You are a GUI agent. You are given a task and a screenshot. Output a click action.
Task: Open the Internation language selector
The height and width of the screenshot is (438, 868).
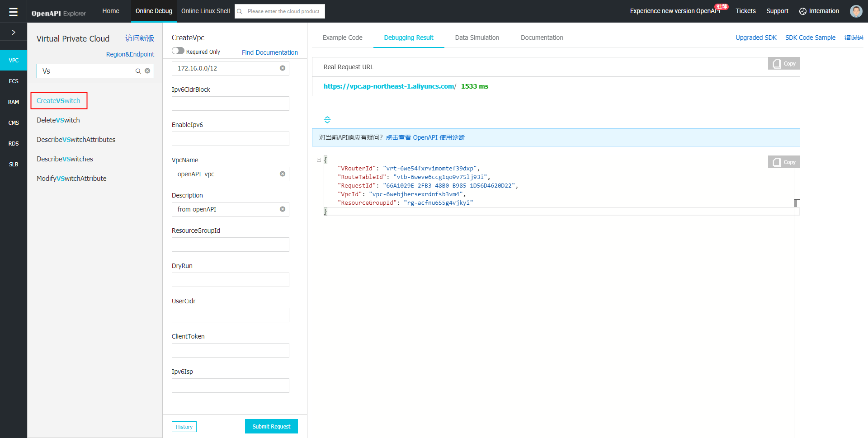[x=819, y=11]
